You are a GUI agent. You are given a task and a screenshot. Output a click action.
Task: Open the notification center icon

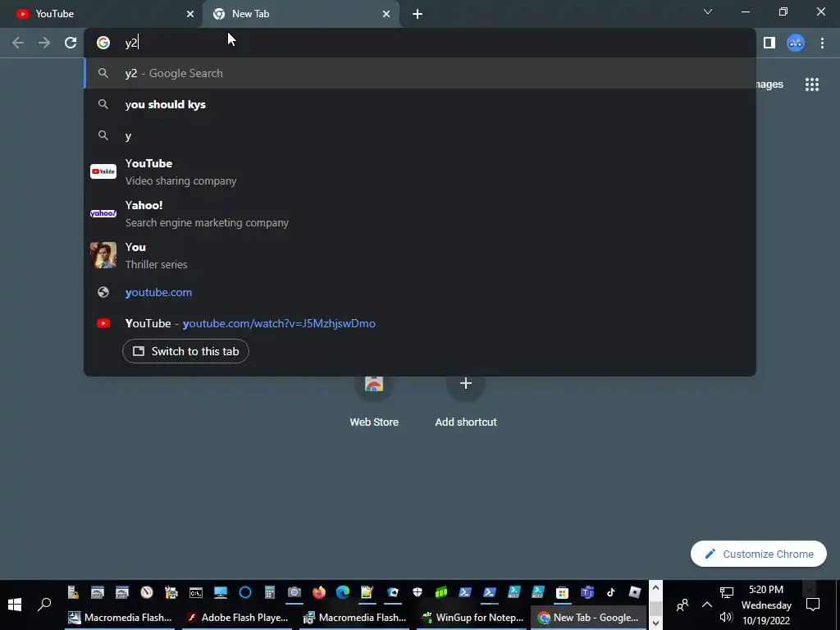coord(813,605)
